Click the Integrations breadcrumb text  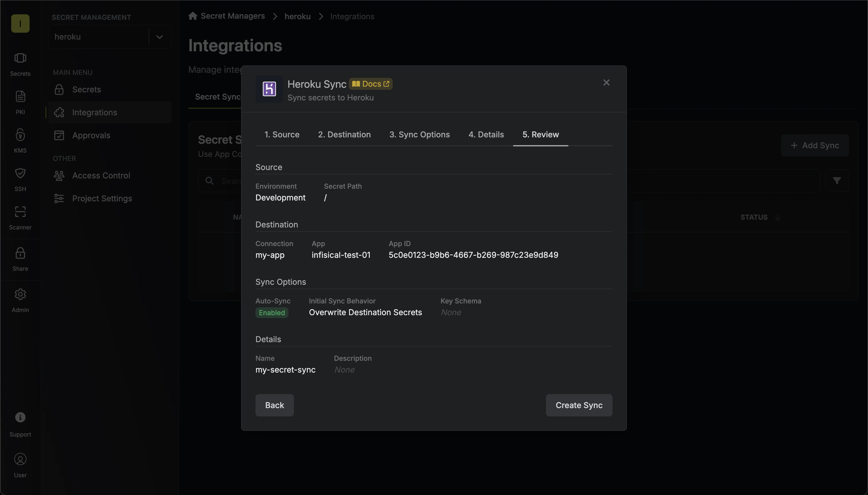pyautogui.click(x=352, y=16)
